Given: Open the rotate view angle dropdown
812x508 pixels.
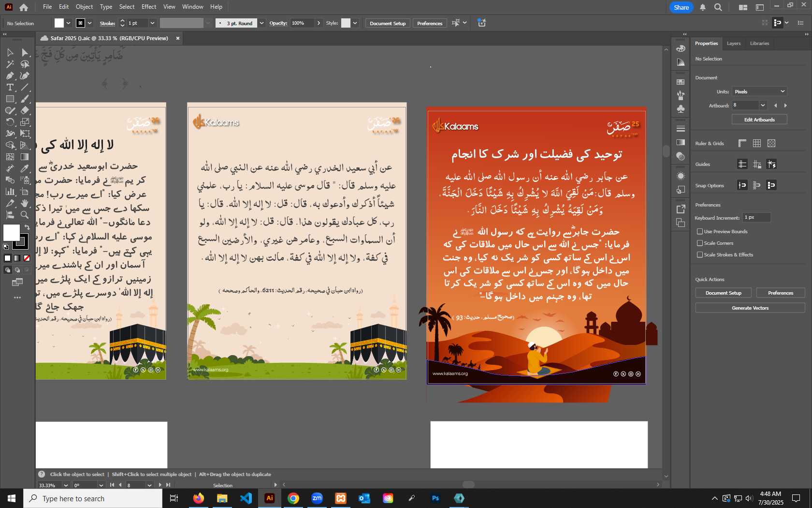Looking at the screenshot, I should tap(101, 485).
